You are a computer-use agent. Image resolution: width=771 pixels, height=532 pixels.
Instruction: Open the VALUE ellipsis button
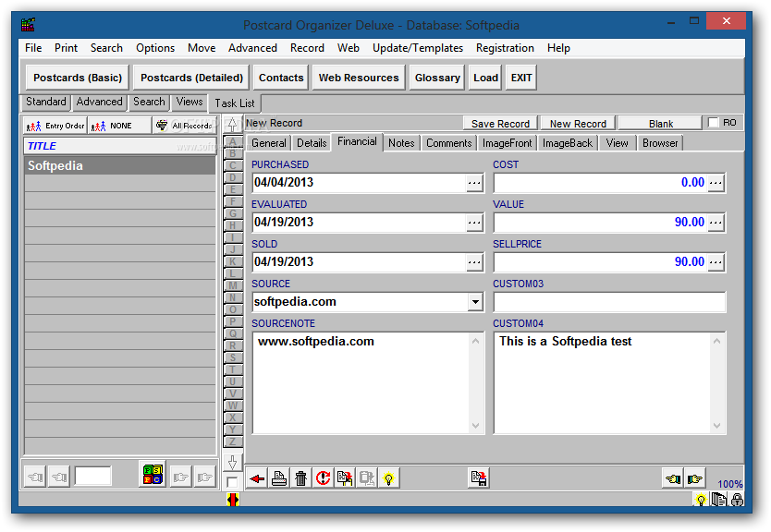(x=716, y=223)
